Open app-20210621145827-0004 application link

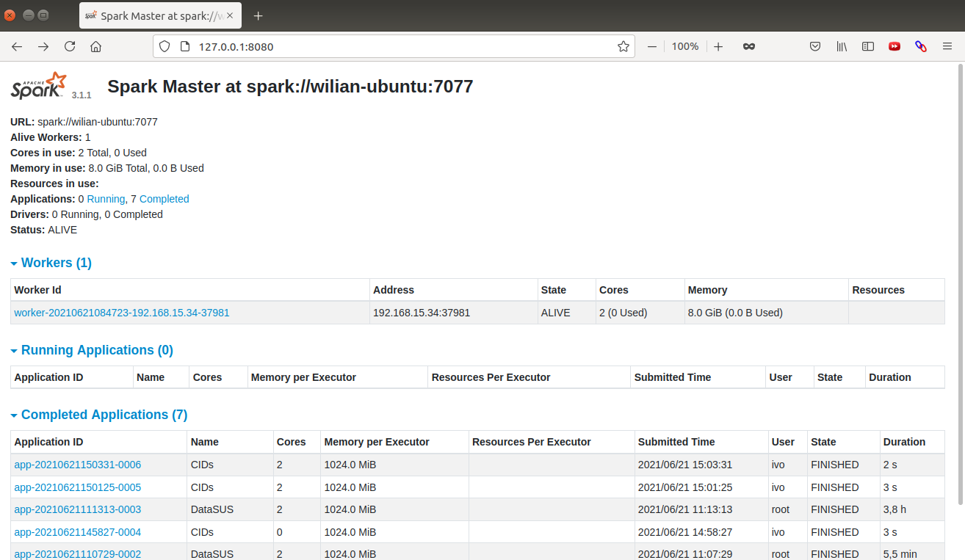point(78,532)
